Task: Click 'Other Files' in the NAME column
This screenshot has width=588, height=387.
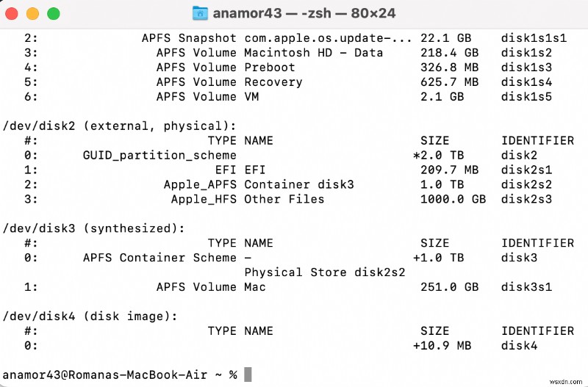Action: pos(284,199)
